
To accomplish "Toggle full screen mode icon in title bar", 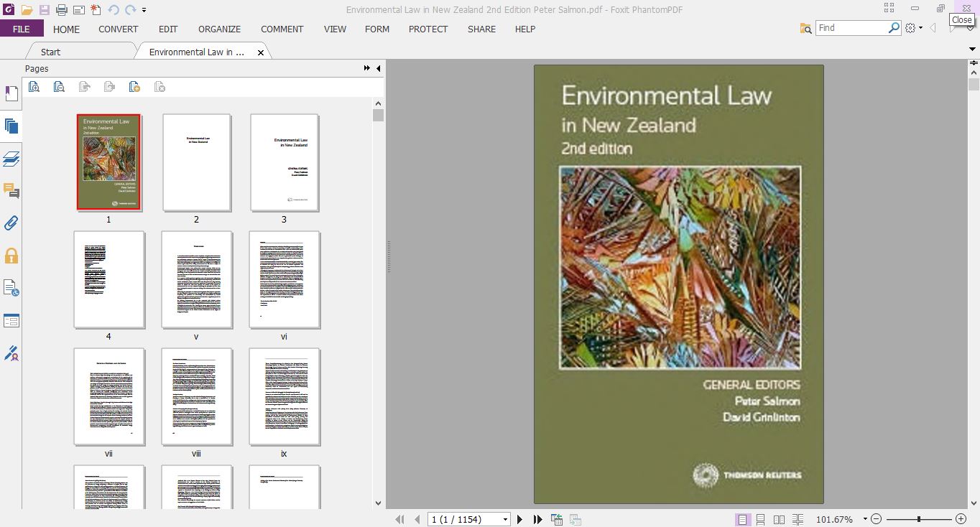I will (889, 9).
